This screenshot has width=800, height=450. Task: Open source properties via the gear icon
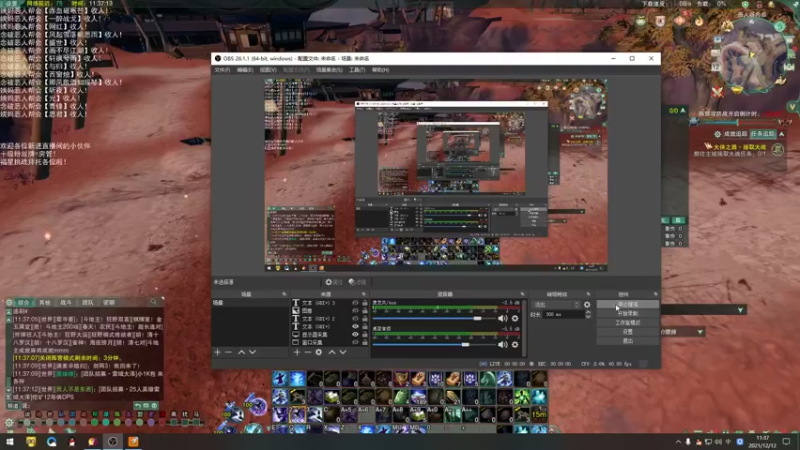click(x=319, y=352)
